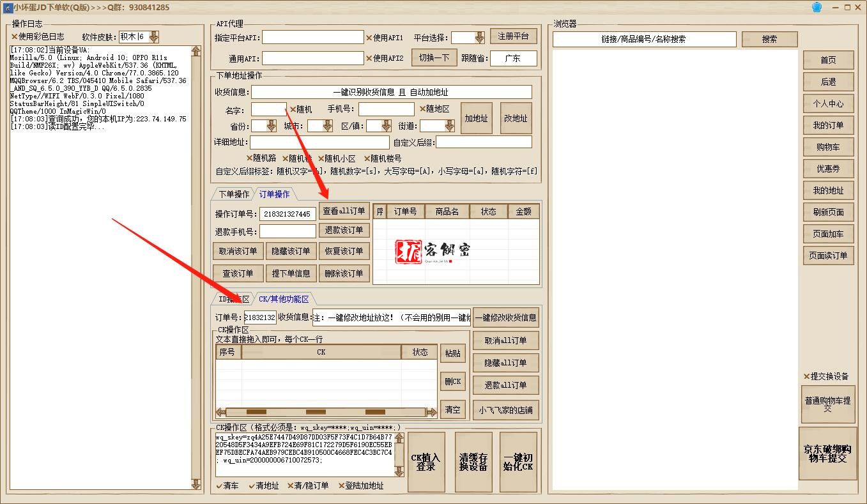
Task: Go to 首页 in browser panel
Action: (x=828, y=60)
